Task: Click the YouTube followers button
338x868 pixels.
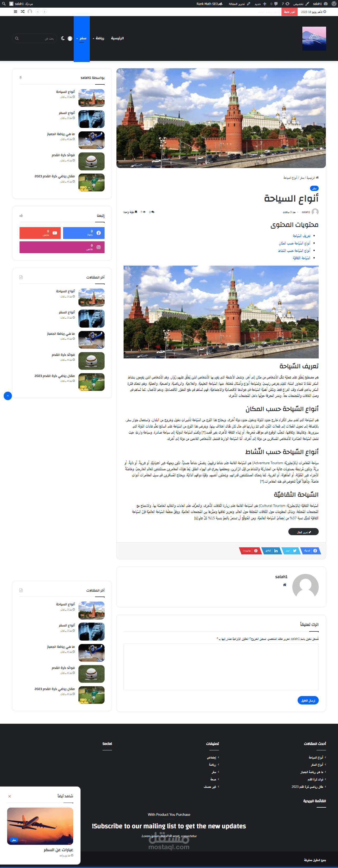Action: pyautogui.click(x=40, y=233)
